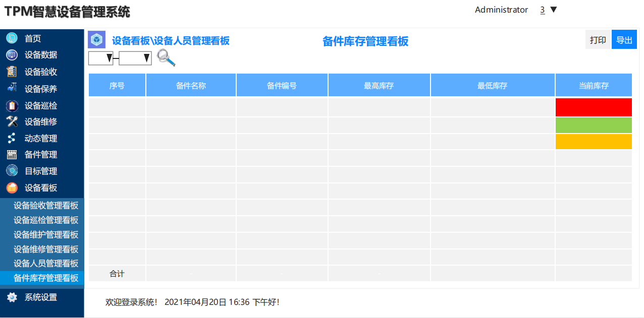Click the red stock status cell
Screen dimensions: 644x318
(x=594, y=107)
